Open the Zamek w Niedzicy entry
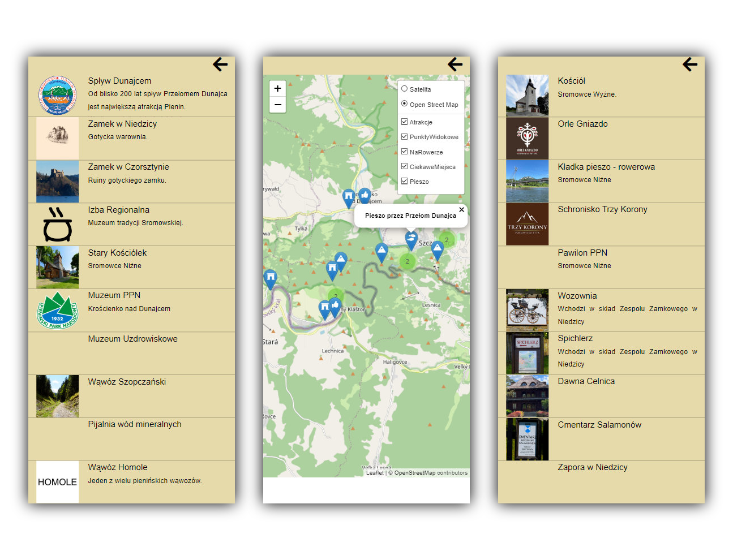This screenshot has width=733, height=560. click(x=122, y=124)
